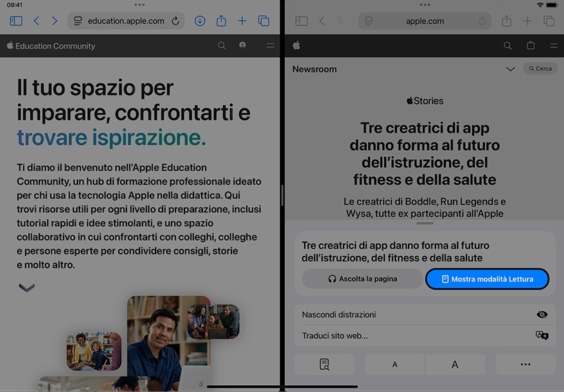This screenshot has height=392, width=564.
Task: Grab the page menu sheet handle
Action: [425, 223]
